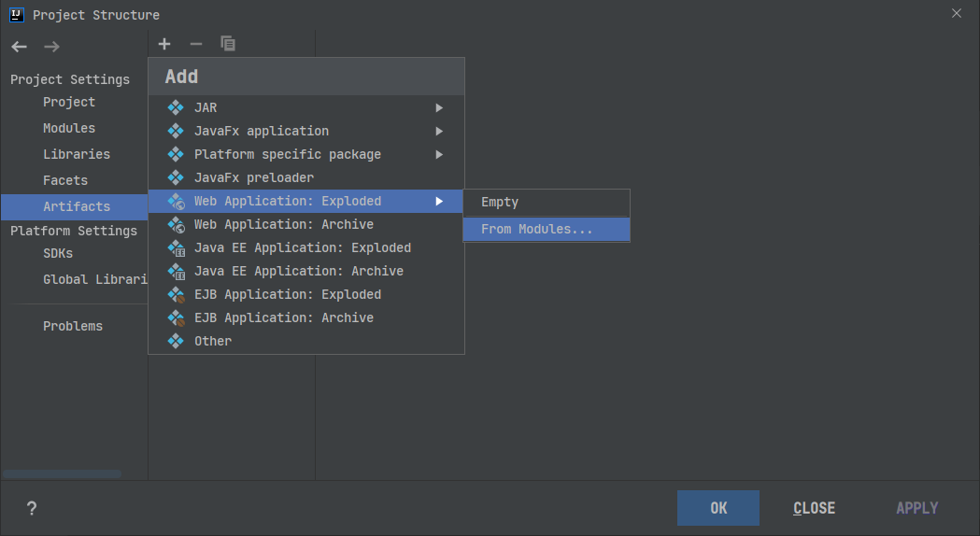Click the Copy artifact toolbar icon

(228, 44)
